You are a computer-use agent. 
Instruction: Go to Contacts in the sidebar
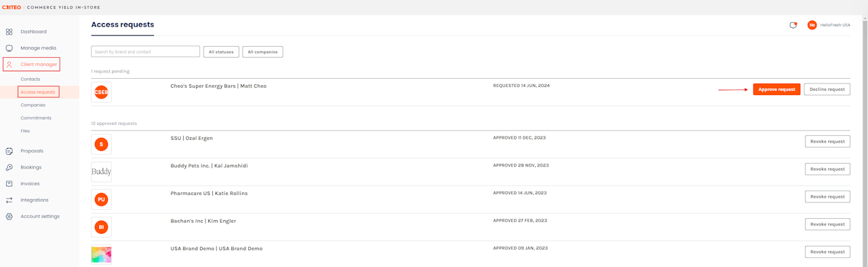pyautogui.click(x=31, y=79)
